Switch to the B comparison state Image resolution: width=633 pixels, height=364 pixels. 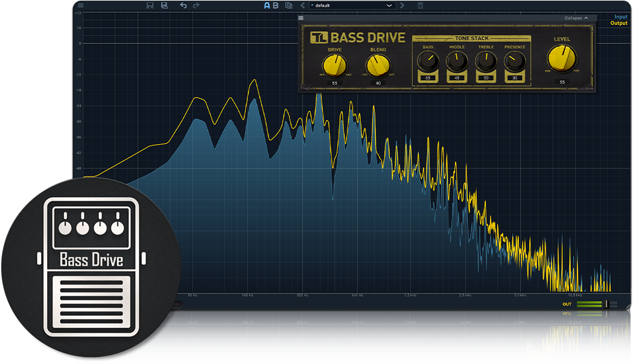coord(276,5)
